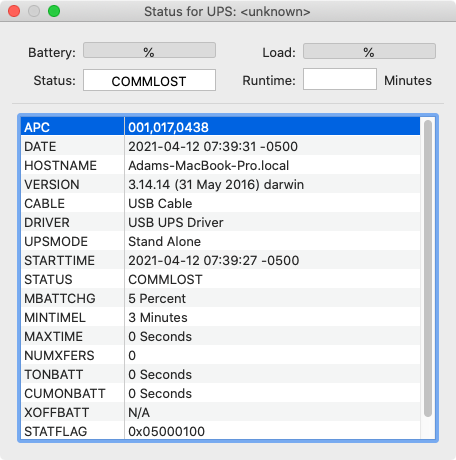
Task: Select the DRIVER row
Action: [220, 222]
